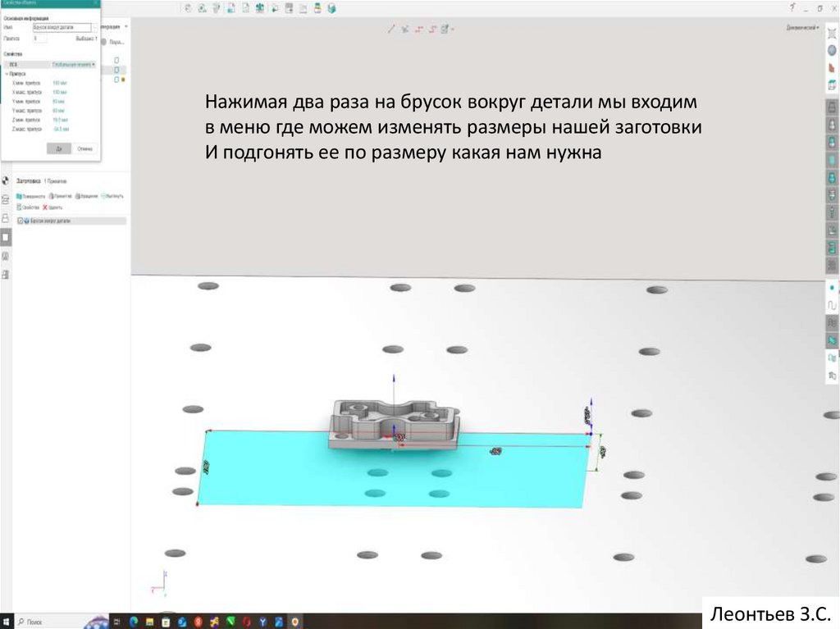The height and width of the screenshot is (629, 840).
Task: Click the Удалить red X icon
Action: [x=46, y=208]
